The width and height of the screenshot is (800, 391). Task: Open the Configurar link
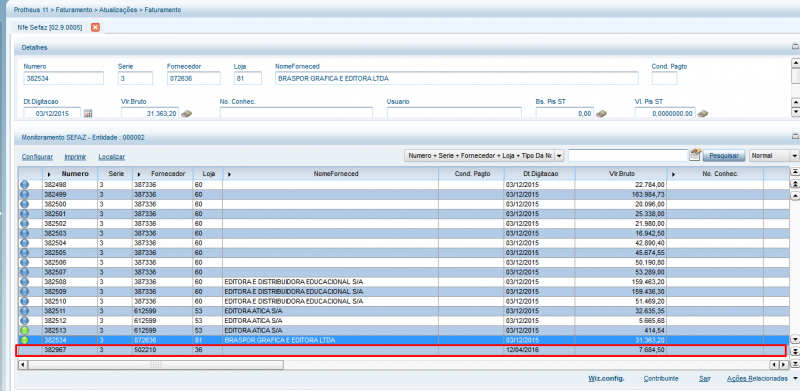[37, 157]
